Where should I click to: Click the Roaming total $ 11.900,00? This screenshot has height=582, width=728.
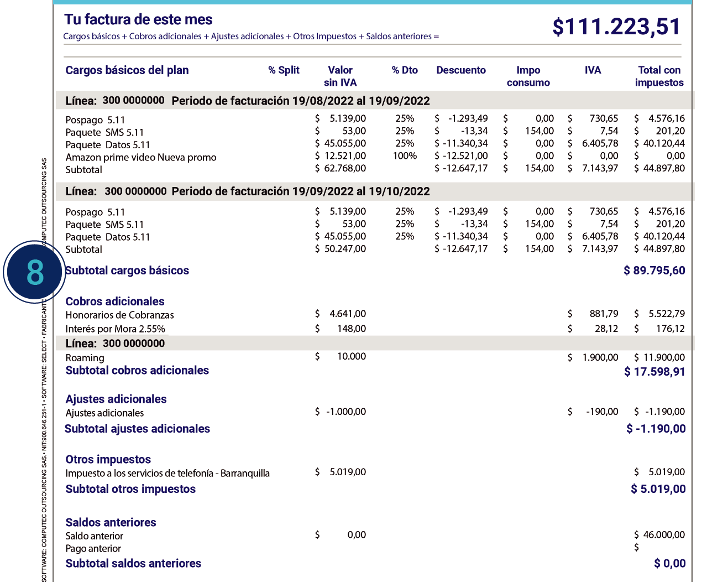click(x=659, y=357)
